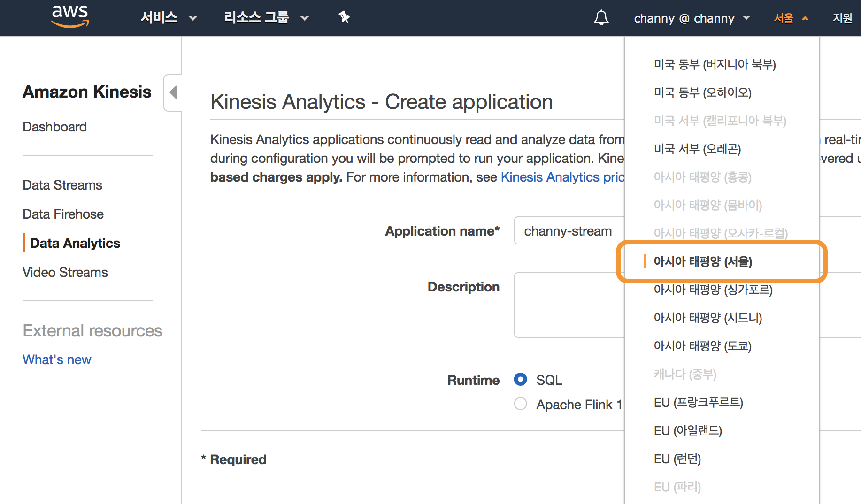Open Kinesis Analytics pricing link
This screenshot has width=861, height=504.
pyautogui.click(x=562, y=177)
